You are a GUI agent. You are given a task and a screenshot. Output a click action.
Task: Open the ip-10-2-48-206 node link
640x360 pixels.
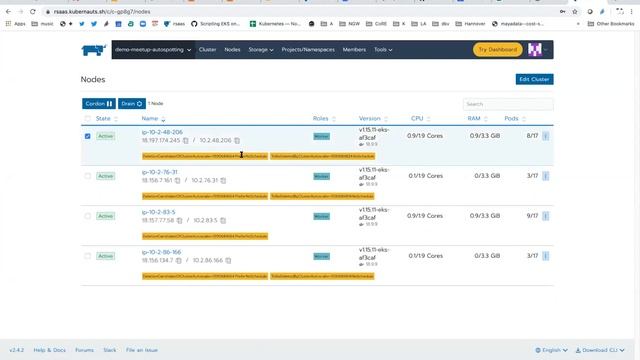(x=162, y=132)
